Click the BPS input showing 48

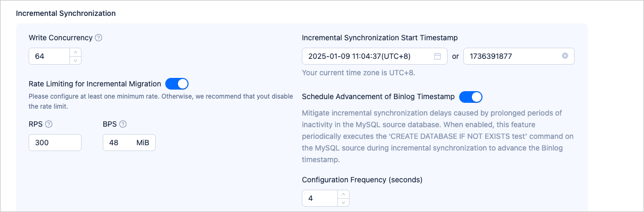pos(119,143)
